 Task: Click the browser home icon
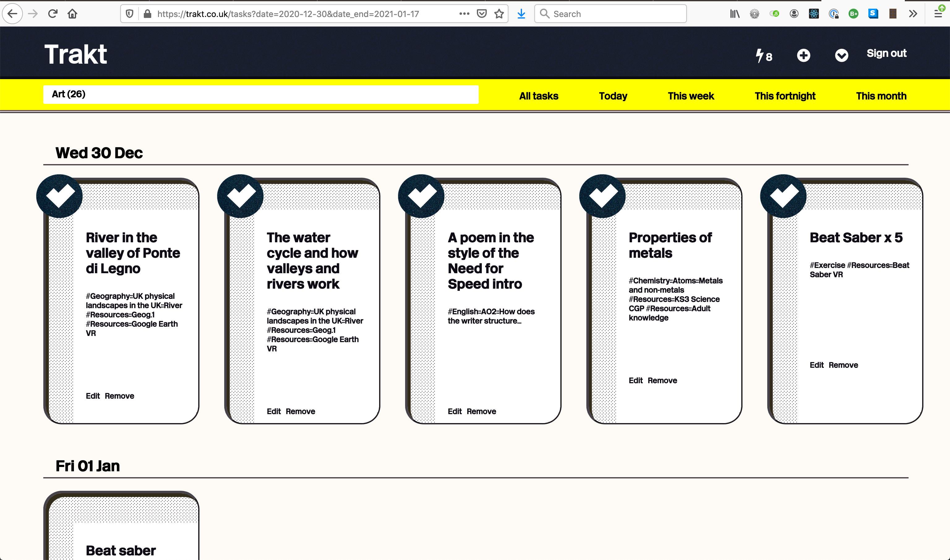point(72,14)
